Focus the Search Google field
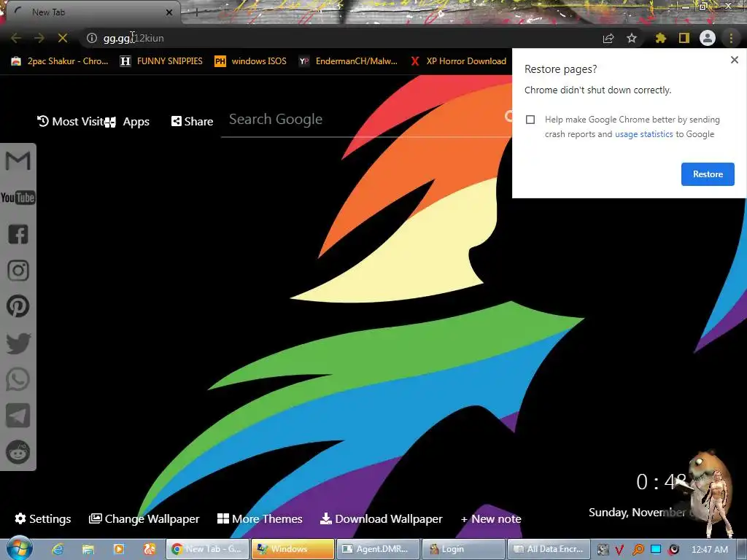 366,120
